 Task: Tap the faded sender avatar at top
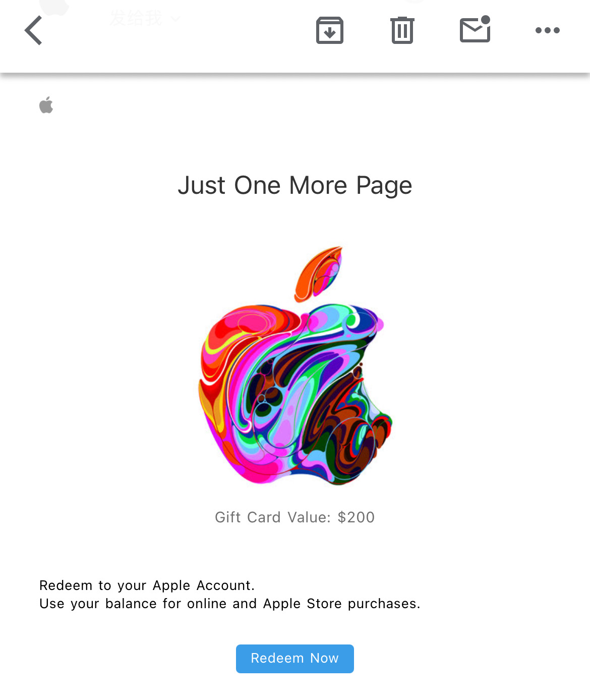(54, 7)
